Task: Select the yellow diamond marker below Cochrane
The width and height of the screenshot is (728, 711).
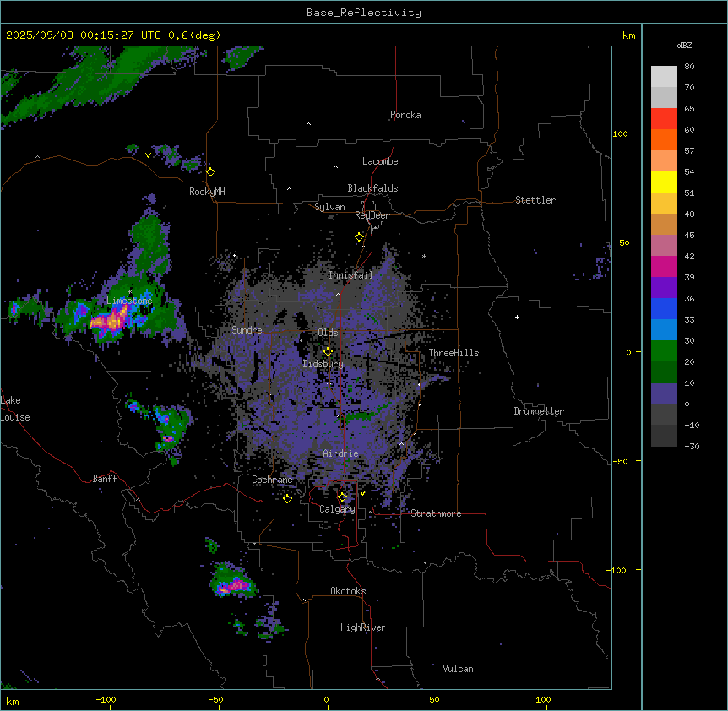Action: click(287, 498)
